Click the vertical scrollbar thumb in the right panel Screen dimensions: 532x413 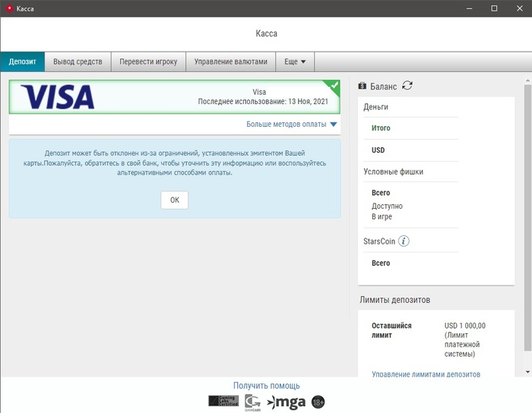pos(527,218)
